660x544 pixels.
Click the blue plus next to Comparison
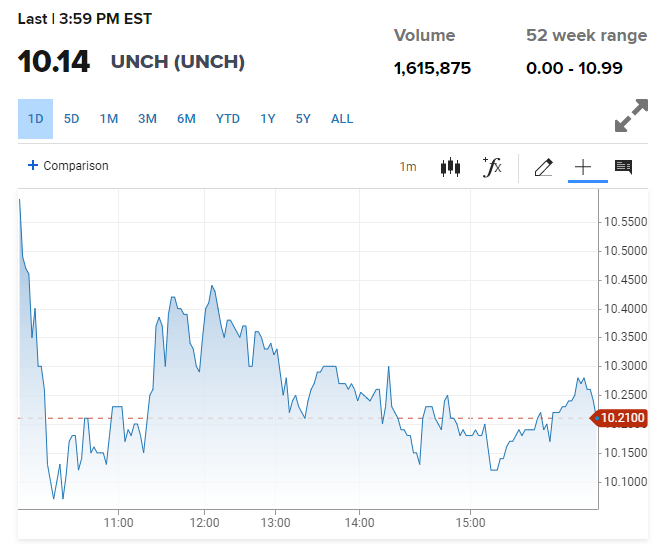click(x=33, y=165)
